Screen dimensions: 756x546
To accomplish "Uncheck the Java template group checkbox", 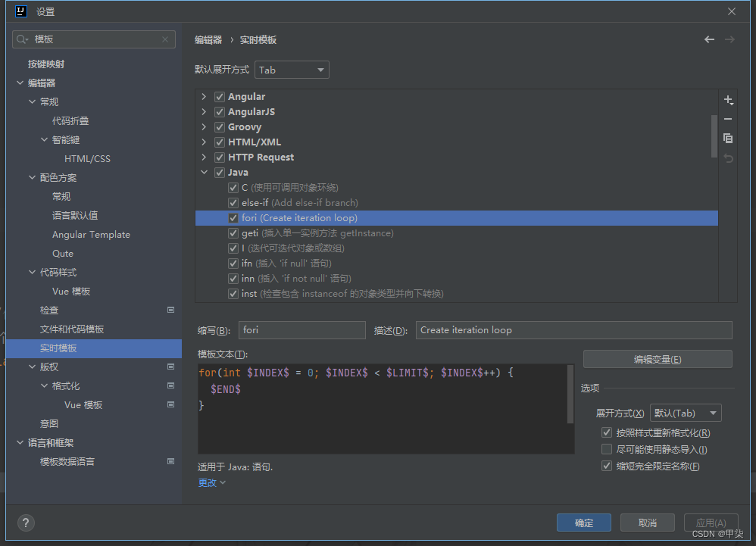I will tap(219, 172).
